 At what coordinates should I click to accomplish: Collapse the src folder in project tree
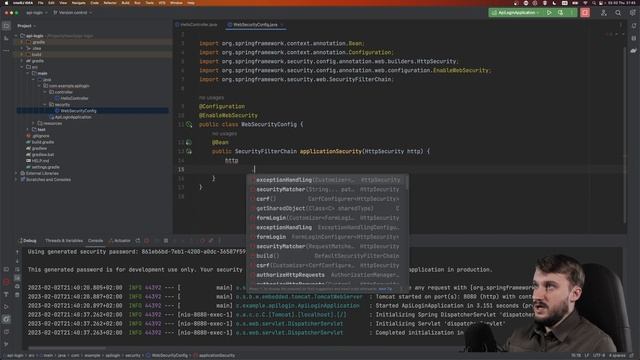22,67
